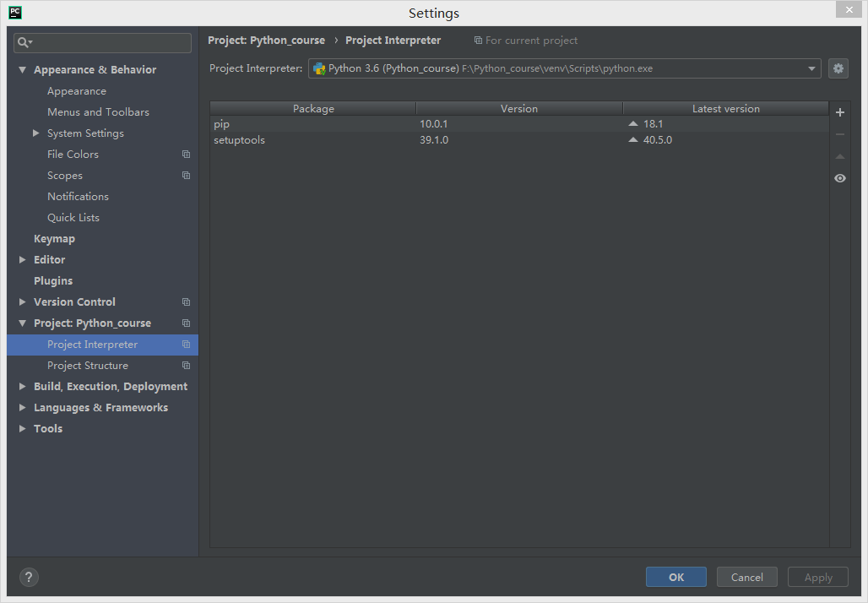Click the uninstall package minus icon

coord(839,133)
